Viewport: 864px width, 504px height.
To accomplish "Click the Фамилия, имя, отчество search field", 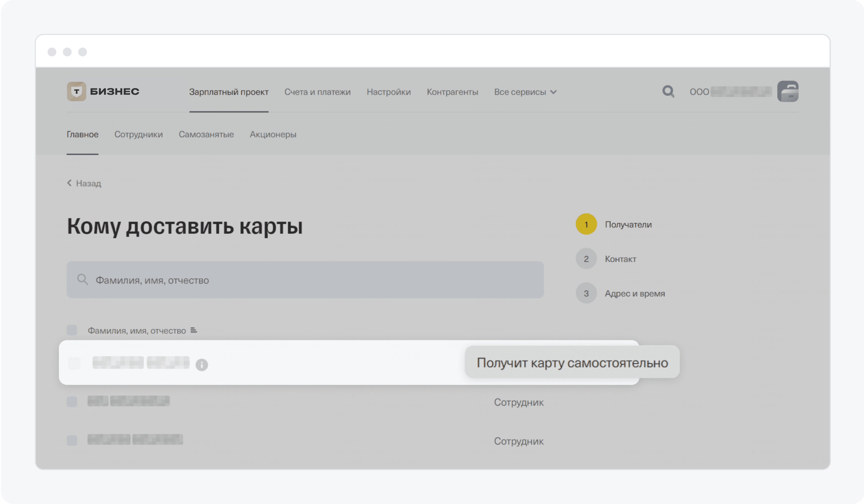I will tap(305, 280).
